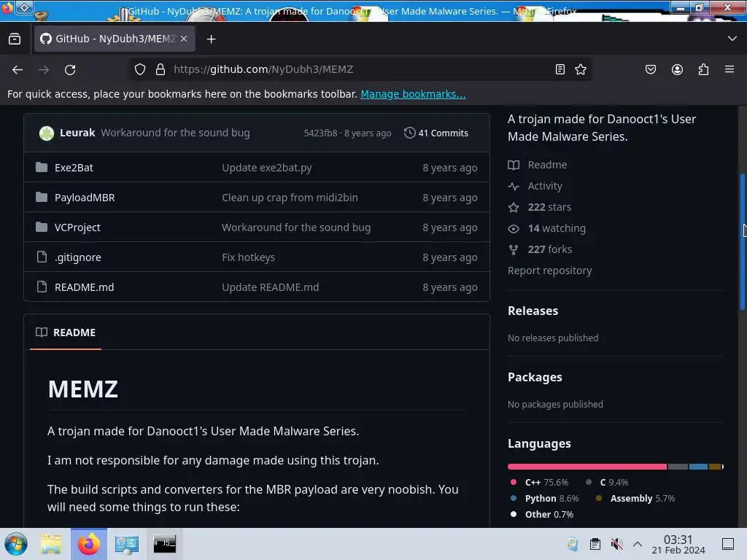Click the page vertical scrollbar thumb
Viewport: 747px width, 560px height.
click(742, 242)
